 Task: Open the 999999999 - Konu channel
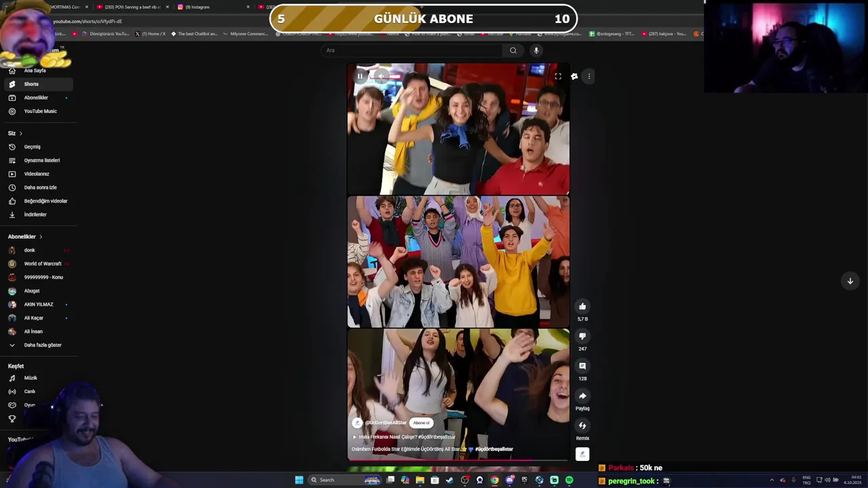[x=39, y=277]
